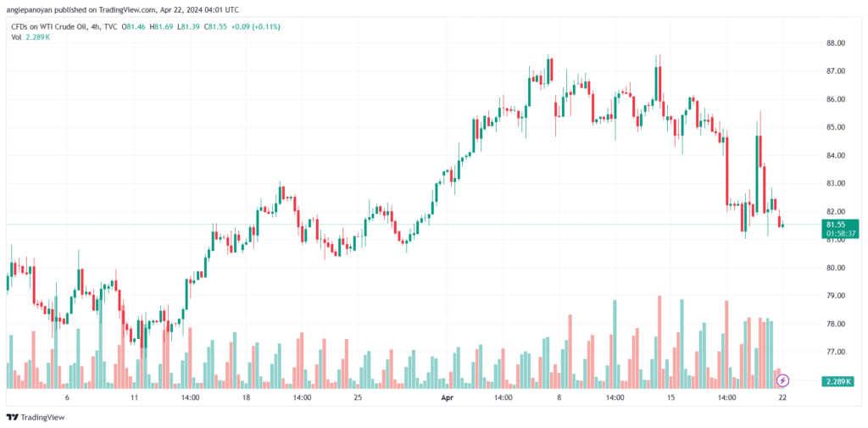Click the green 2.289K volume axis label
This screenshot has height=428, width=868.
click(x=838, y=381)
